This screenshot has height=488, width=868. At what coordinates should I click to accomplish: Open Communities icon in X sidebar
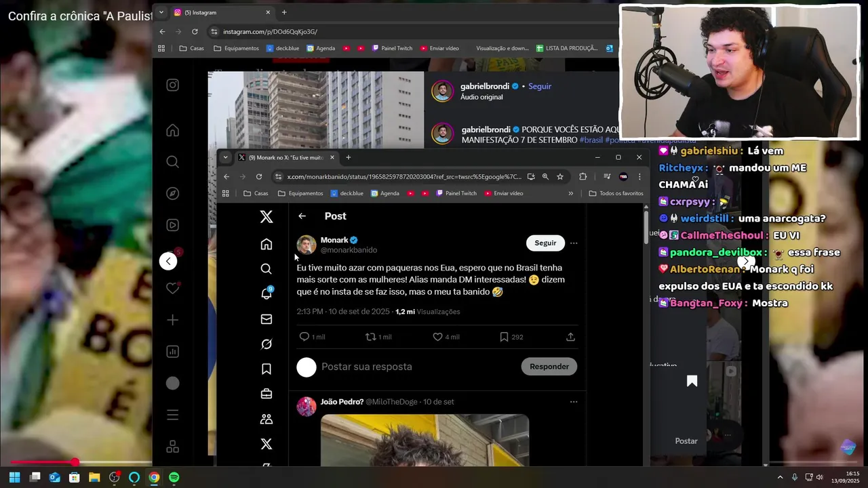[x=267, y=419]
